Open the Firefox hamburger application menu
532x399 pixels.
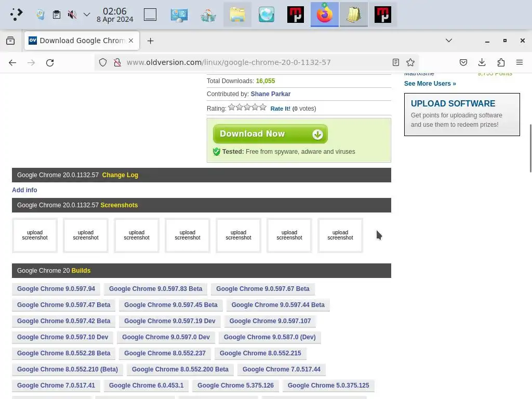coord(520,62)
